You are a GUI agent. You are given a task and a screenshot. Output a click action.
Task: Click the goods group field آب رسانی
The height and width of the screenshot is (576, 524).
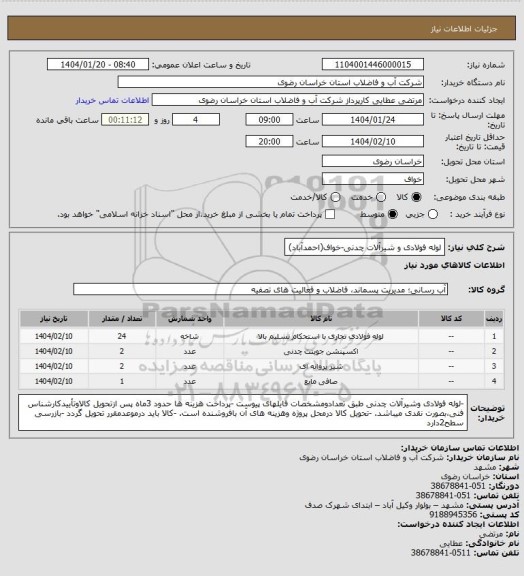(x=260, y=289)
